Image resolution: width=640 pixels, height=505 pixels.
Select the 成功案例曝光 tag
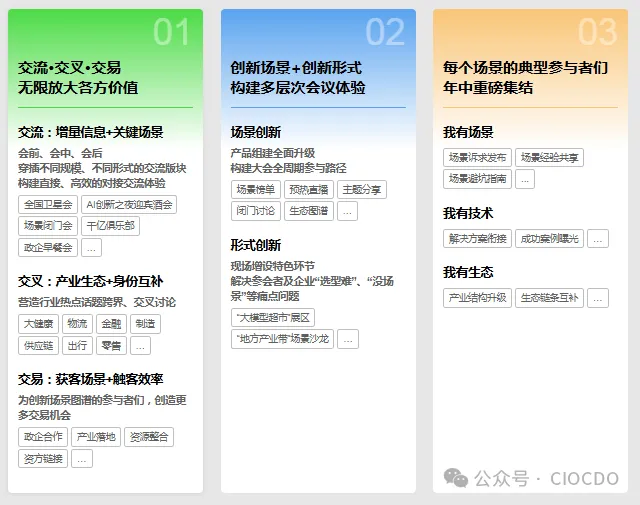coord(549,239)
